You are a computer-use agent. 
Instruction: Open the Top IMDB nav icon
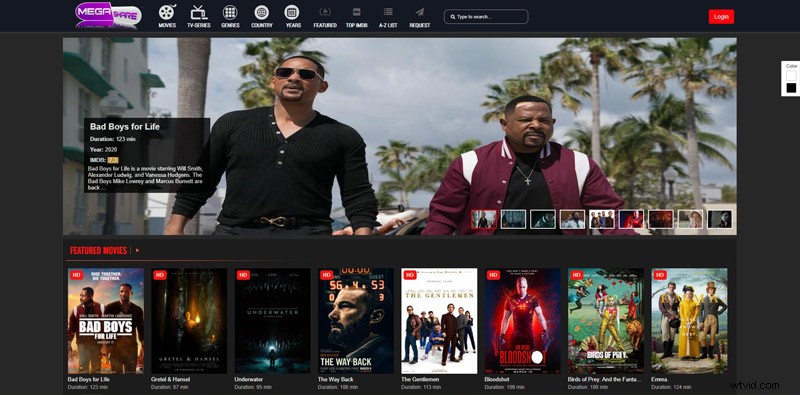[357, 12]
